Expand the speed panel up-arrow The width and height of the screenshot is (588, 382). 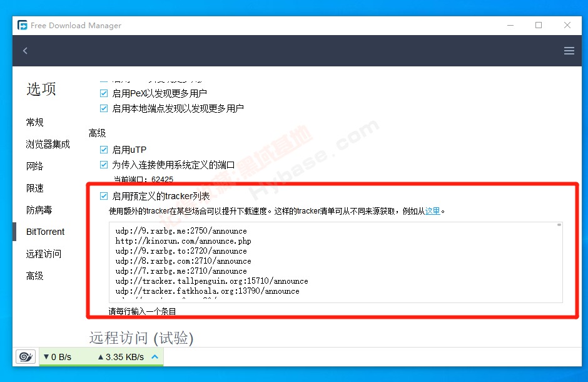pyautogui.click(x=155, y=356)
